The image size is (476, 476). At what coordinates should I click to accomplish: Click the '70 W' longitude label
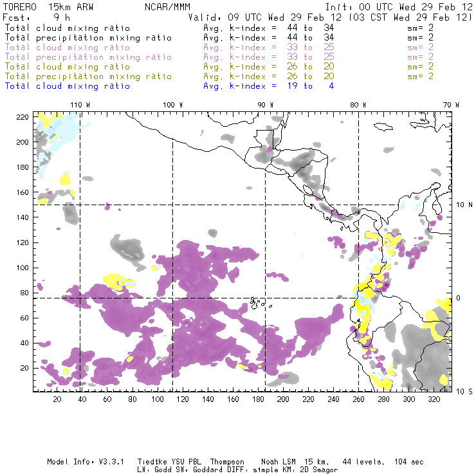click(x=451, y=105)
